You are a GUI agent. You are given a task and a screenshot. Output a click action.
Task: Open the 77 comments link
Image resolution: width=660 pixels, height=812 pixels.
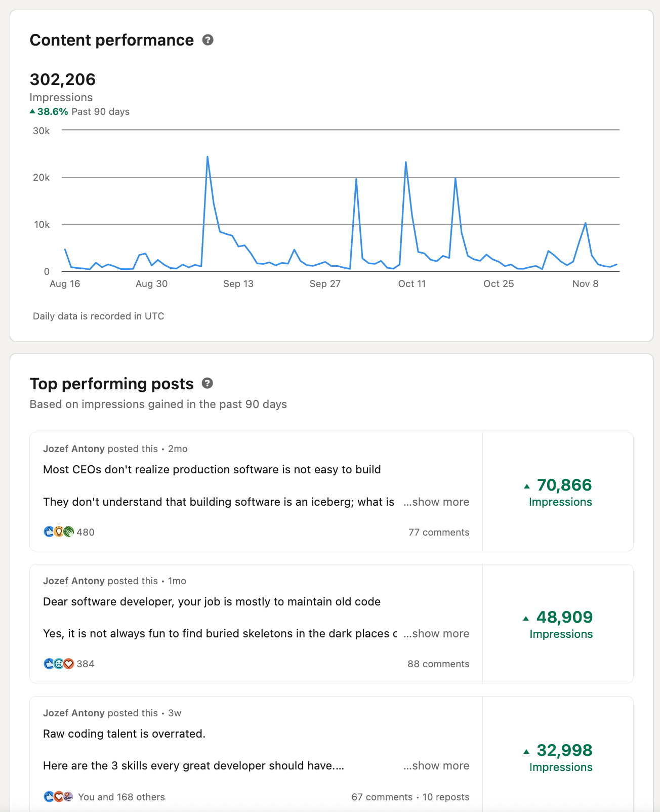click(x=439, y=532)
